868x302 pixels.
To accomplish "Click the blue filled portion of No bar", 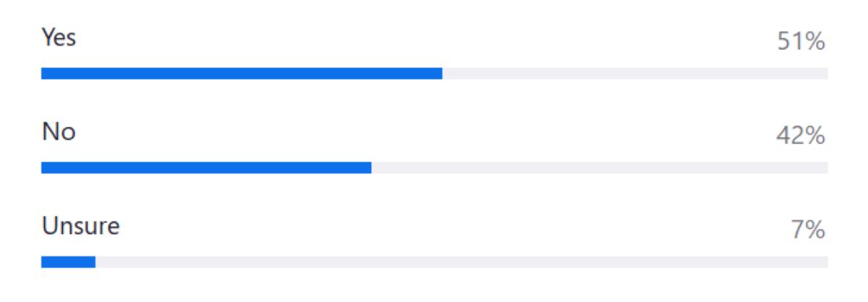I will click(x=206, y=167).
